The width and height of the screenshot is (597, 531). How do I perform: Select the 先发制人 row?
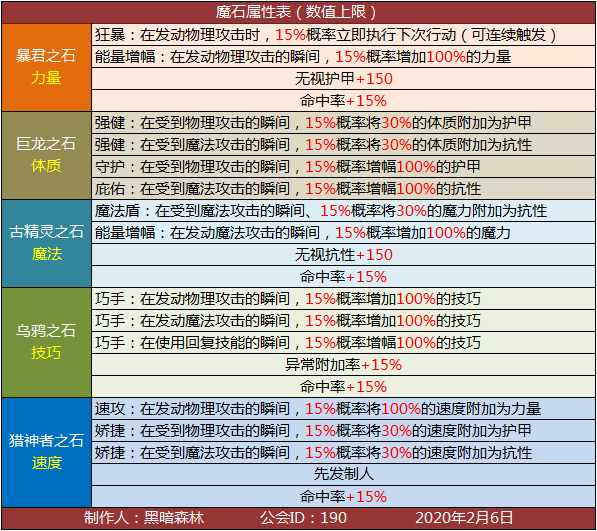tap(343, 474)
